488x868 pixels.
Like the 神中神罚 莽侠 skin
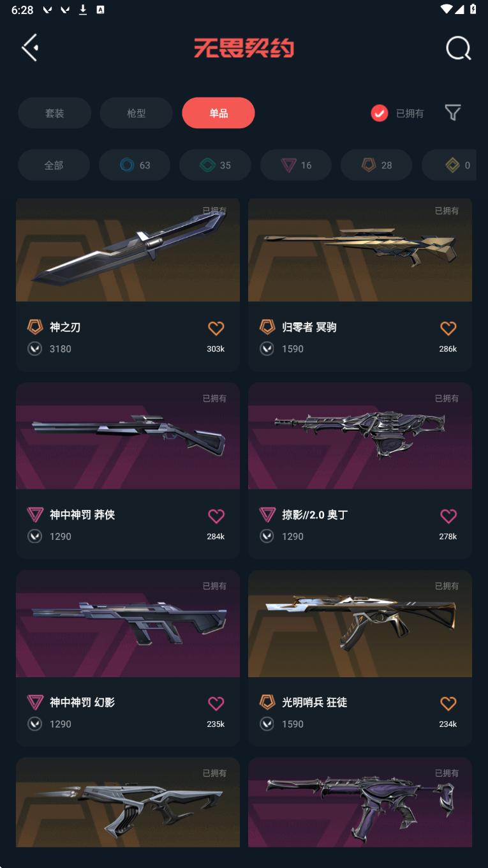[216, 516]
